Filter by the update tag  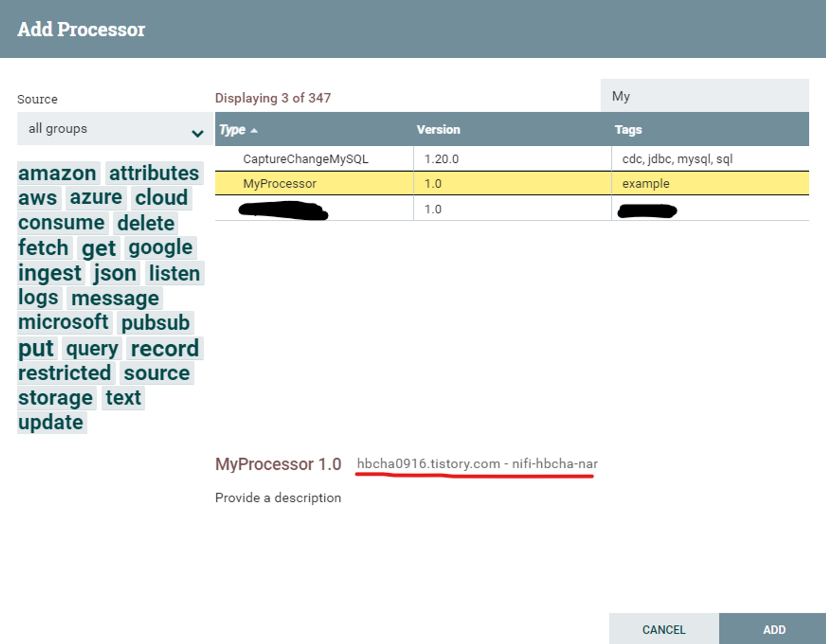coord(51,422)
